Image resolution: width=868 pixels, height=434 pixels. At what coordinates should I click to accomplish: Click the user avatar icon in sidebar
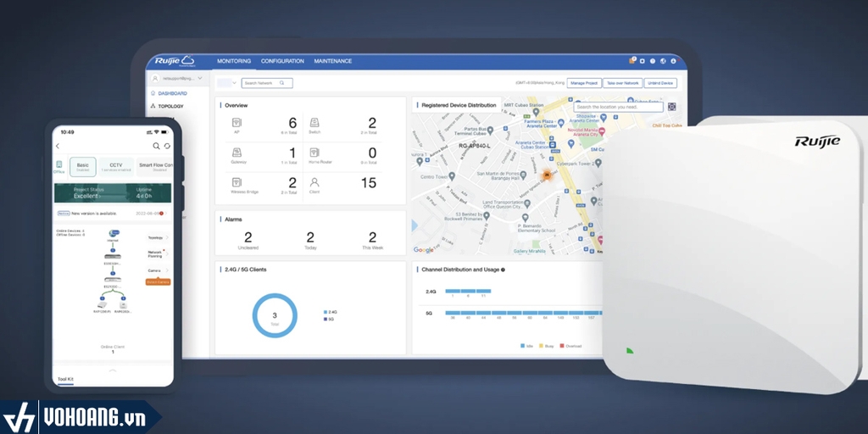point(156,79)
